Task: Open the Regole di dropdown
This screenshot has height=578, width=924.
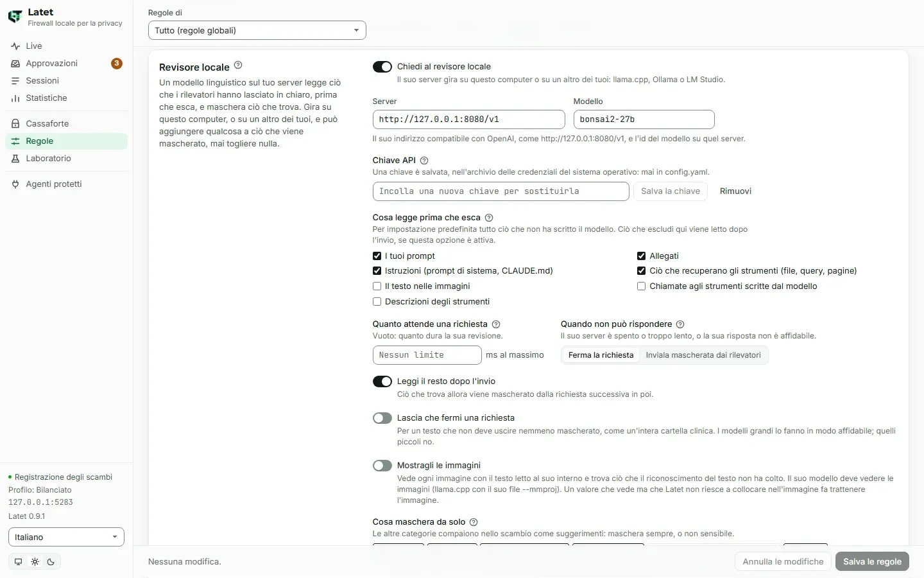Action: 257,30
